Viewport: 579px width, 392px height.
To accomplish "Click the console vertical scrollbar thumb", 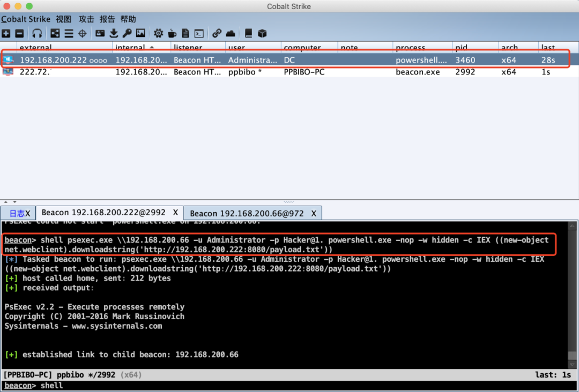I will point(572,356).
